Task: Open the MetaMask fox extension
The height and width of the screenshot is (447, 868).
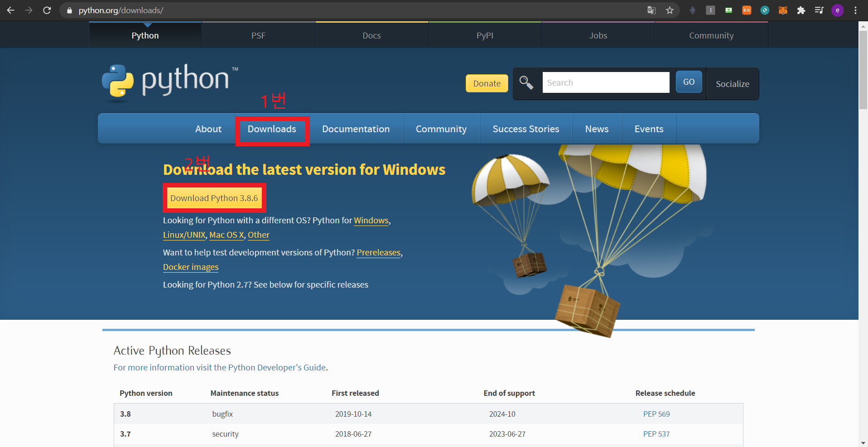Action: (783, 10)
